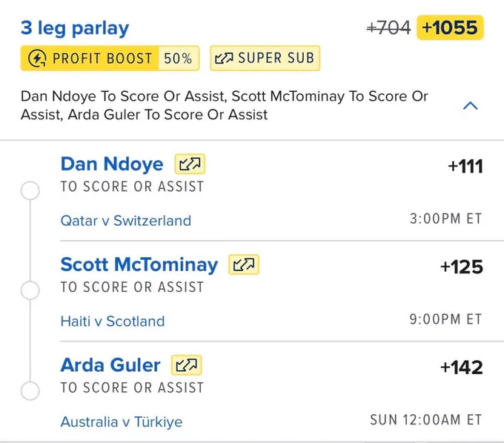Select the Arda Guler leg status circle

pos(30,390)
